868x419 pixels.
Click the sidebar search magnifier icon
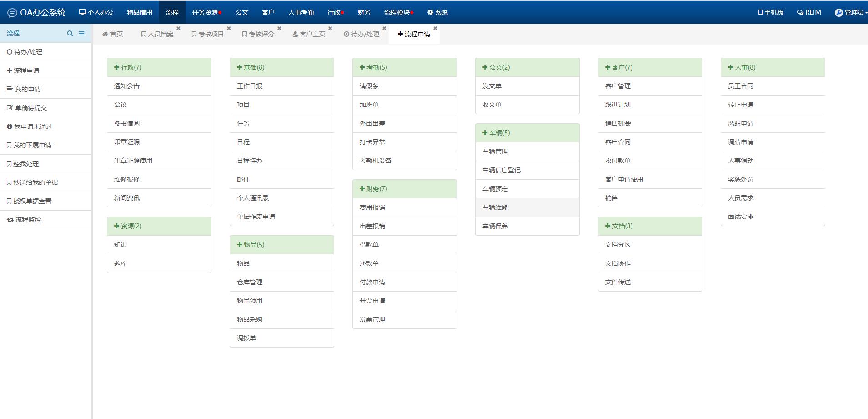click(70, 33)
